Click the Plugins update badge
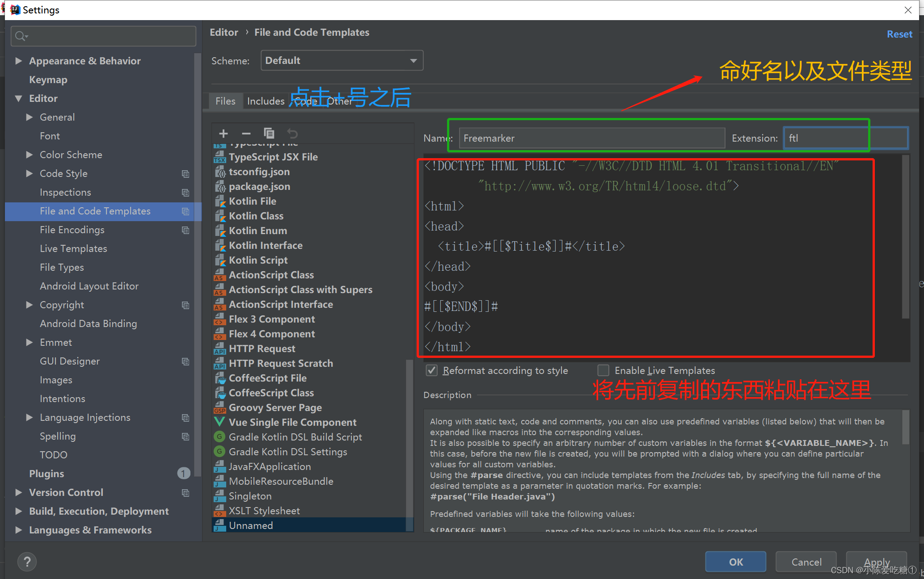Image resolution: width=924 pixels, height=579 pixels. point(183,473)
